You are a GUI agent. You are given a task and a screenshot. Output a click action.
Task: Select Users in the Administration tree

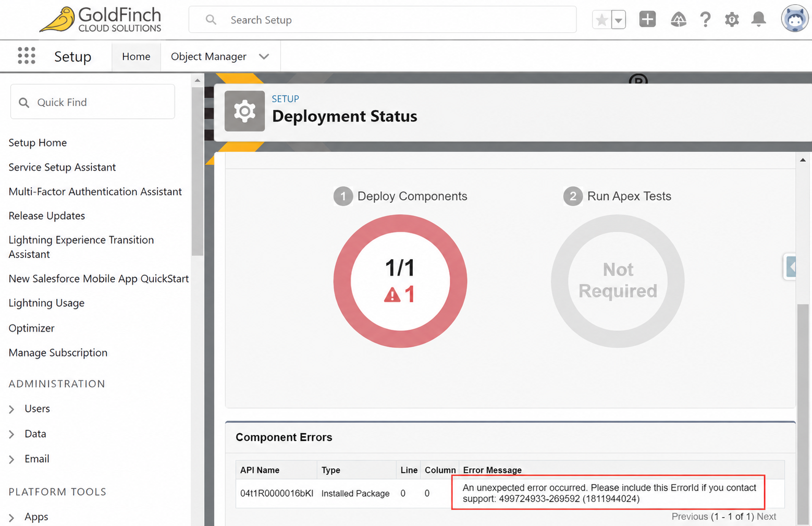click(37, 409)
